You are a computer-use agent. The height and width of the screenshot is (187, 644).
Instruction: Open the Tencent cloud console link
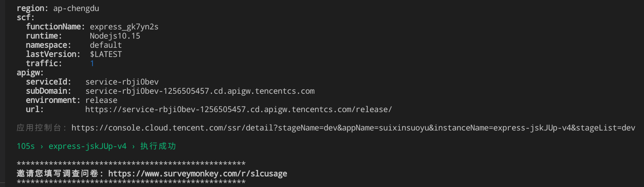(x=353, y=128)
